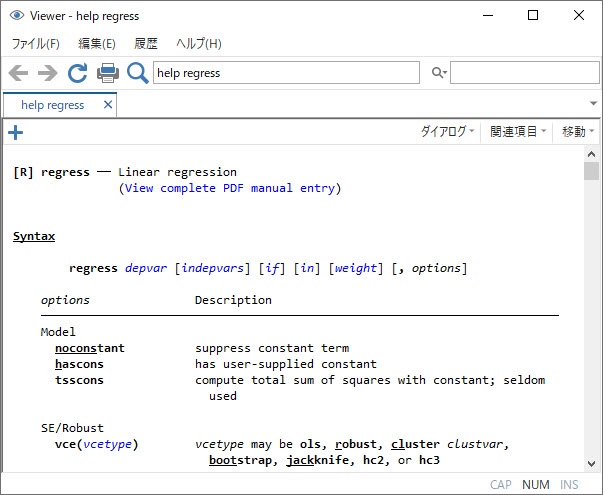Screen dimensions: 603x495
Task: Print the help regress page
Action: tap(108, 73)
